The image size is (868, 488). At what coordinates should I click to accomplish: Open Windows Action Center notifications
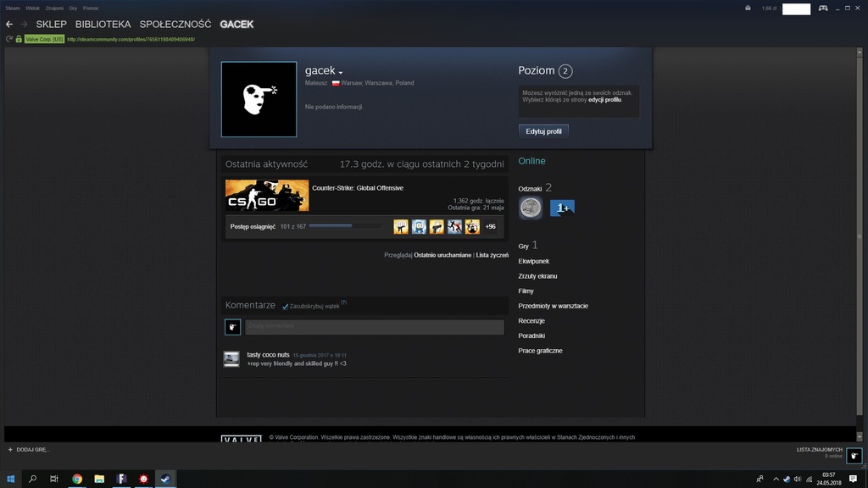click(x=853, y=480)
